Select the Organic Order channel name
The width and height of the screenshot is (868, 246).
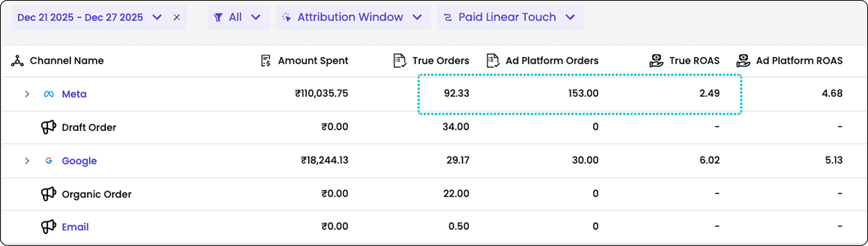tap(97, 194)
